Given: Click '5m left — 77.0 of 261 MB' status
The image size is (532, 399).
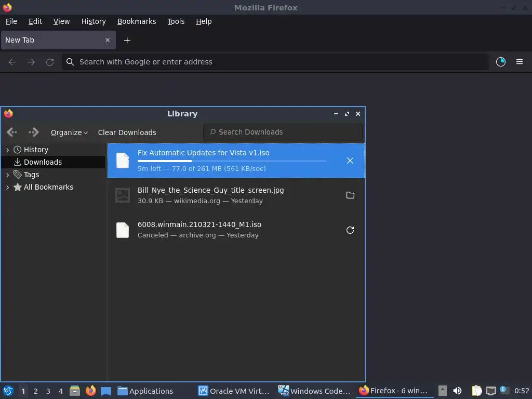Looking at the screenshot, I should [x=202, y=169].
